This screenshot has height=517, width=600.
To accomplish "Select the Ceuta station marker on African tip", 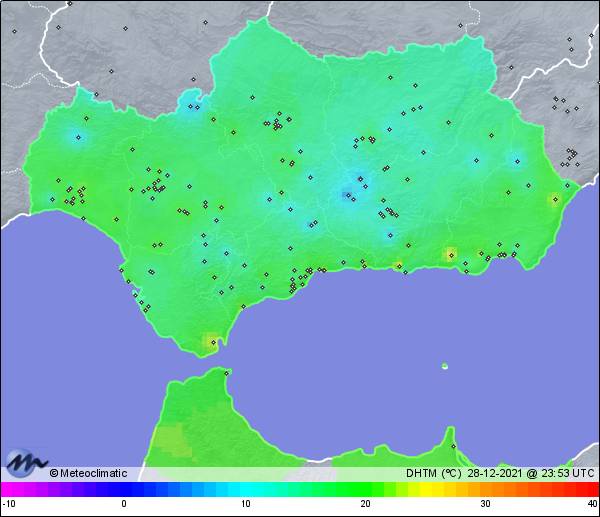I will (227, 373).
